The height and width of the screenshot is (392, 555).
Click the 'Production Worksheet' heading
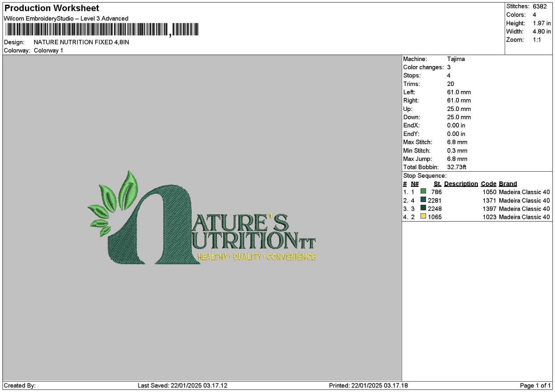(x=52, y=8)
